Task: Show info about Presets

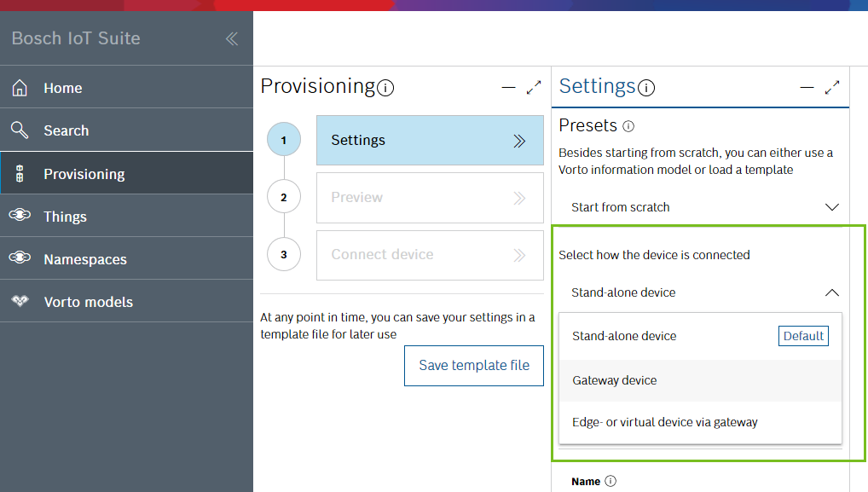Action: pos(628,126)
